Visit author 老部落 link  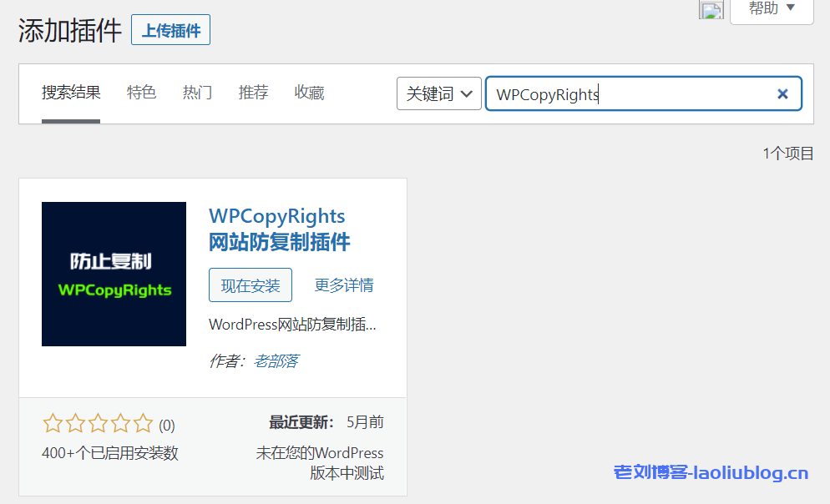click(x=276, y=361)
